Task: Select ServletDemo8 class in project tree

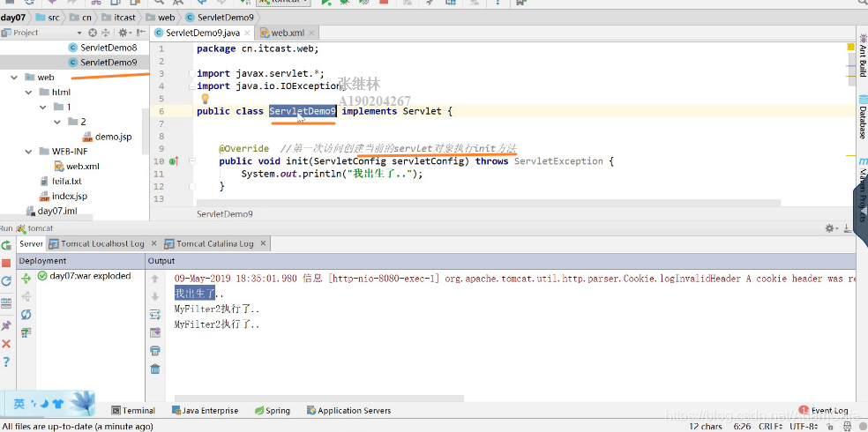Action: click(102, 48)
